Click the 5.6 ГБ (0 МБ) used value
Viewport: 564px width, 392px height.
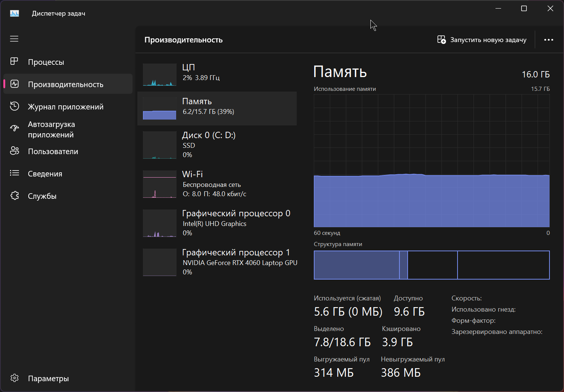tap(348, 312)
